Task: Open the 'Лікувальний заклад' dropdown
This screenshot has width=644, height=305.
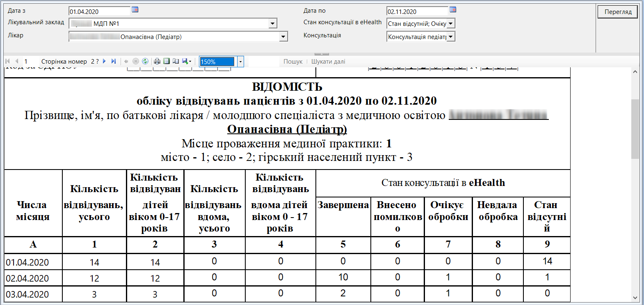Action: click(273, 23)
